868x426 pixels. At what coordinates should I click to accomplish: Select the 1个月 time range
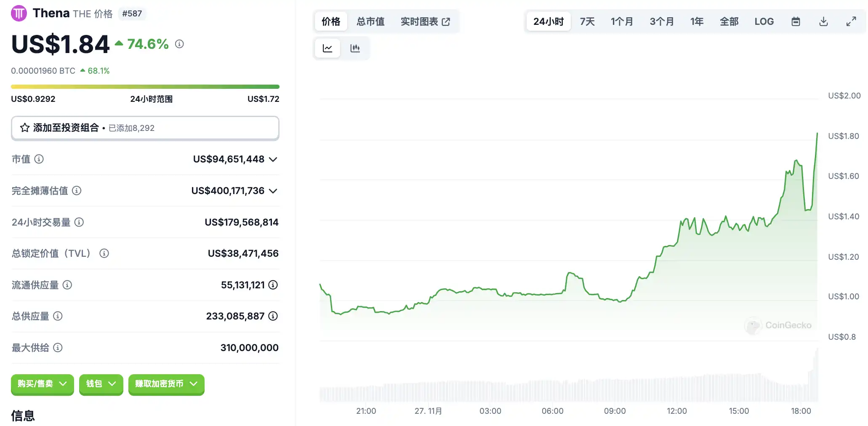[621, 21]
